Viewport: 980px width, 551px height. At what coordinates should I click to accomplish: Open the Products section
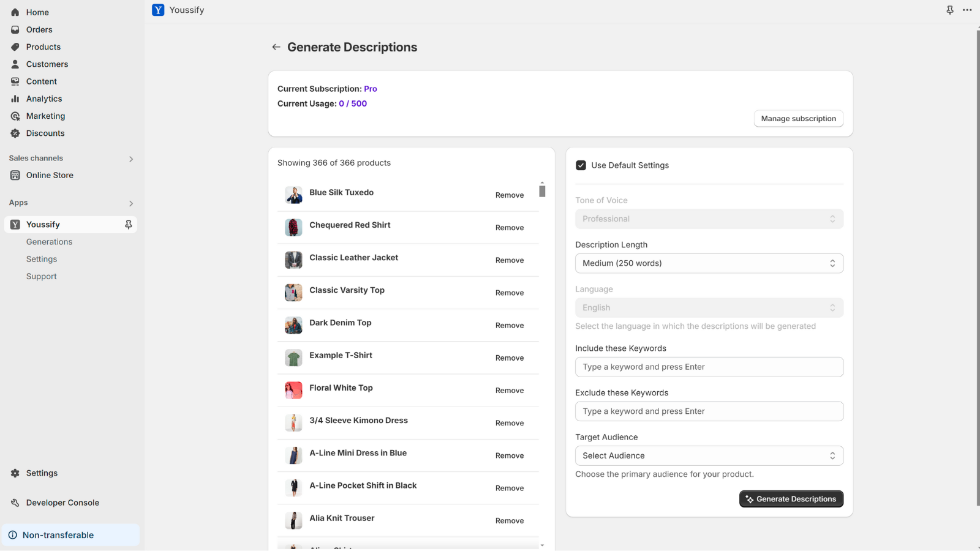pyautogui.click(x=43, y=47)
